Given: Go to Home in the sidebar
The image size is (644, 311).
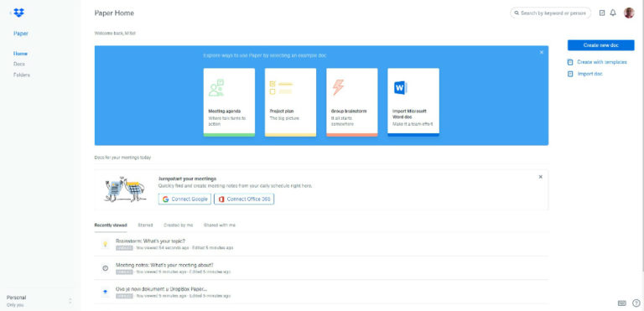Looking at the screenshot, I should pos(20,54).
